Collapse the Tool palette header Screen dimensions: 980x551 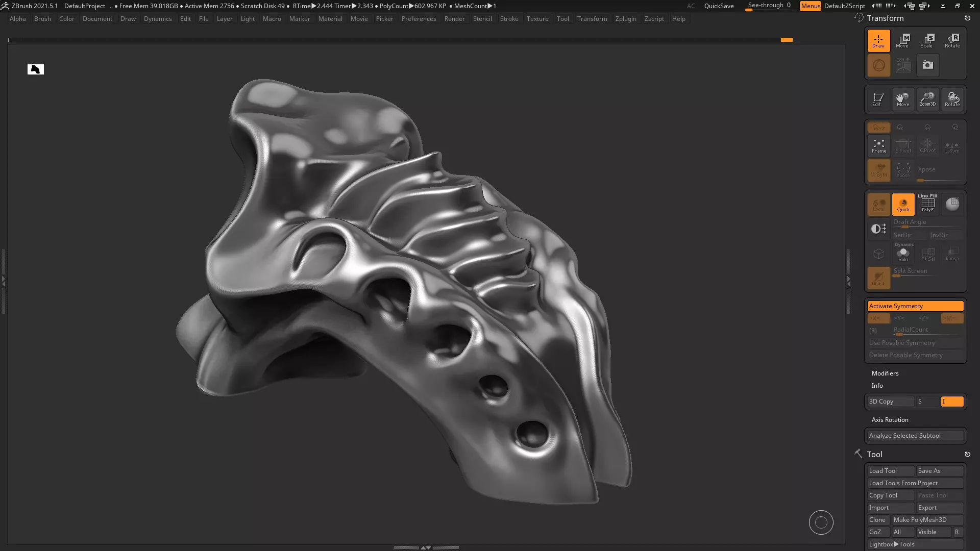[874, 455]
